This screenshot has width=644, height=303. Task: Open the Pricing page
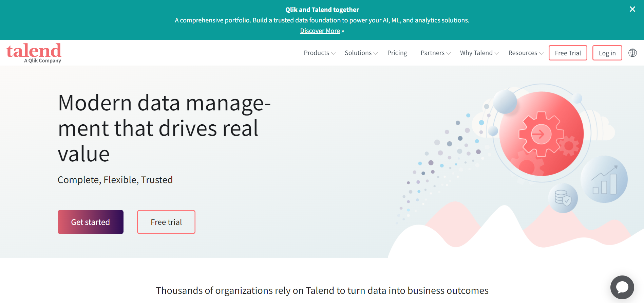point(397,53)
